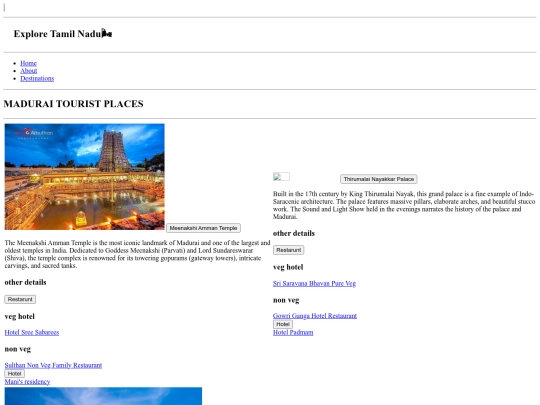Go to the Destinations link

[x=37, y=79]
